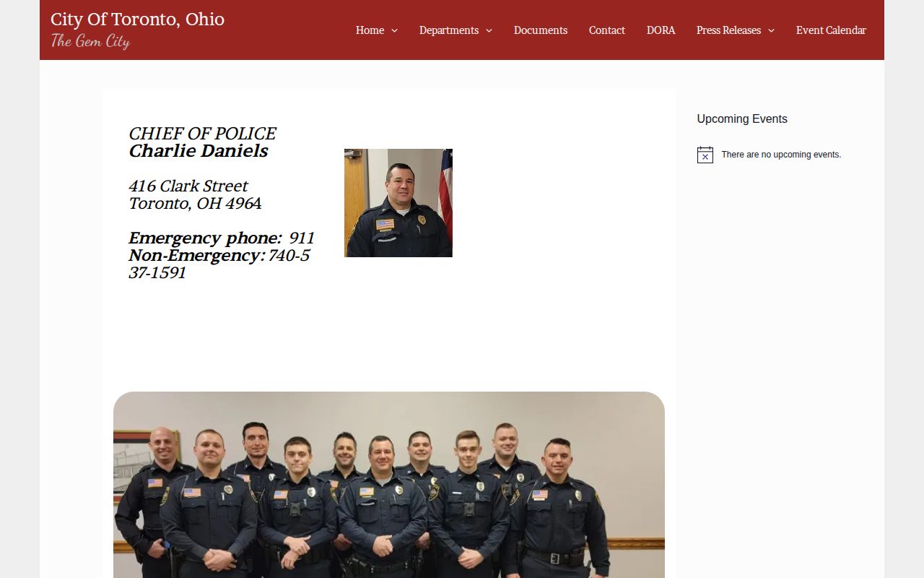
Task: Click the Non-Emergency label
Action: pos(196,255)
